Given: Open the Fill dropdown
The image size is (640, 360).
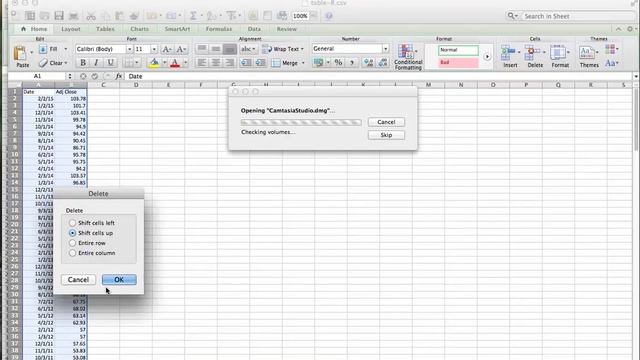Looking at the screenshot, I should (x=66, y=49).
